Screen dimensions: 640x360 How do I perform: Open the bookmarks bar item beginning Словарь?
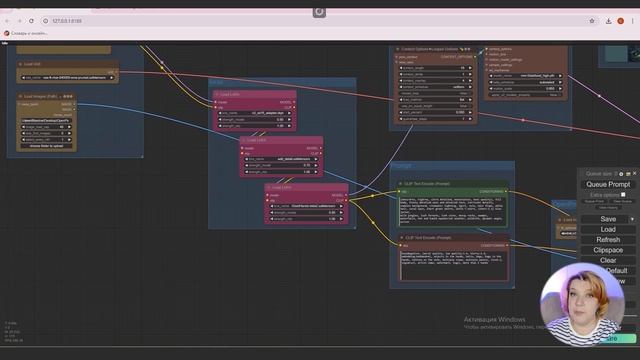[x=26, y=33]
